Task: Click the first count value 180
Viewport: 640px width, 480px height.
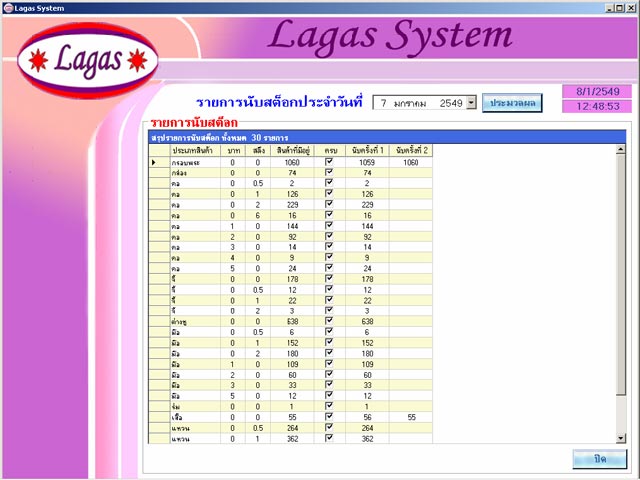Action: click(367, 353)
